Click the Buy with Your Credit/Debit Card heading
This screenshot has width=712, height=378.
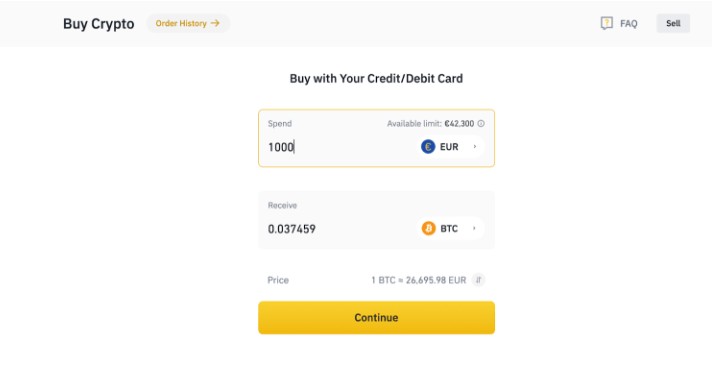(x=376, y=79)
